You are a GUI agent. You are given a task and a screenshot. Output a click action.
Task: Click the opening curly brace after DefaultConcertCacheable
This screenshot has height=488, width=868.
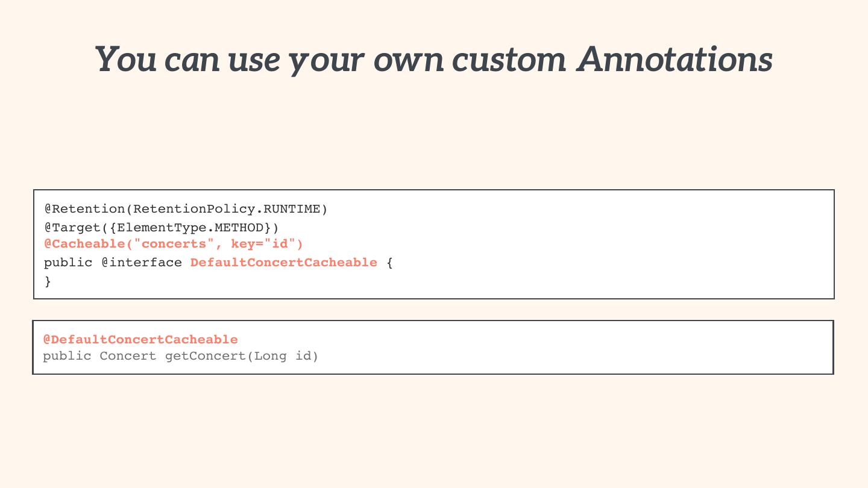389,263
